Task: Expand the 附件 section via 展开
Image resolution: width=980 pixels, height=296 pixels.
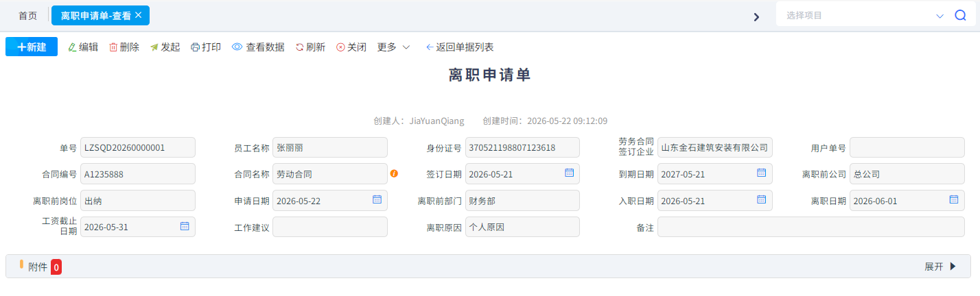Action: [940, 267]
